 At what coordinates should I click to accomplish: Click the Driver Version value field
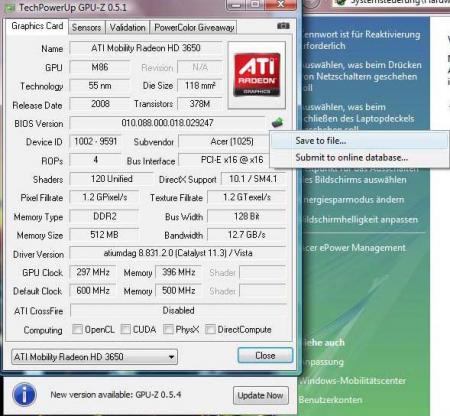[178, 253]
